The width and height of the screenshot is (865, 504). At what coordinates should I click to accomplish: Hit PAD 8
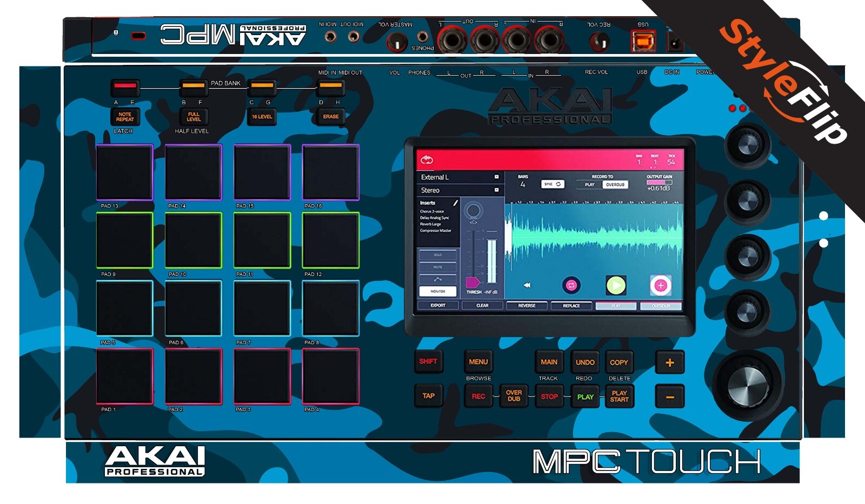pos(330,308)
